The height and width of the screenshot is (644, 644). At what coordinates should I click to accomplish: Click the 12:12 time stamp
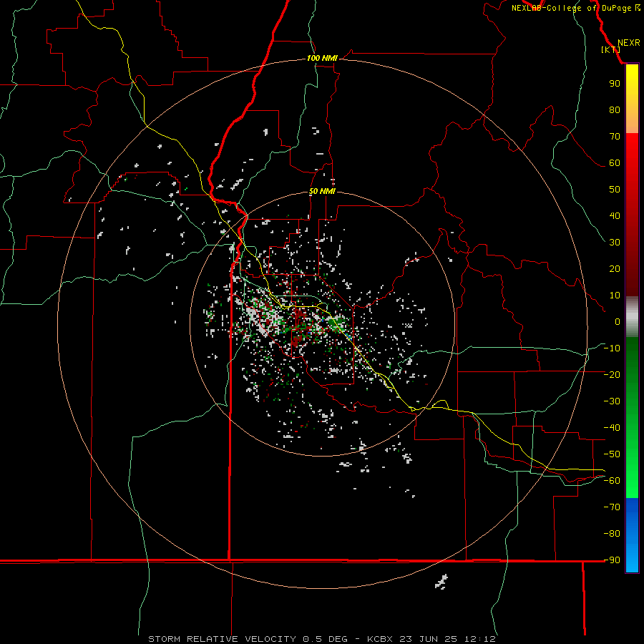(x=480, y=639)
